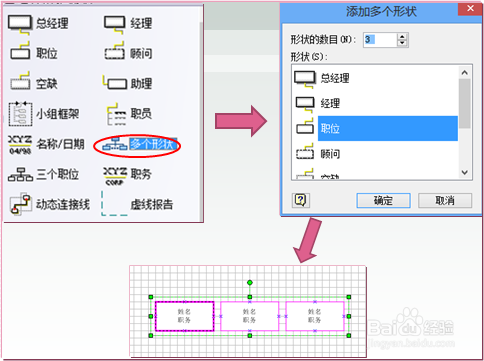Open help with the question mark icon

(x=301, y=200)
